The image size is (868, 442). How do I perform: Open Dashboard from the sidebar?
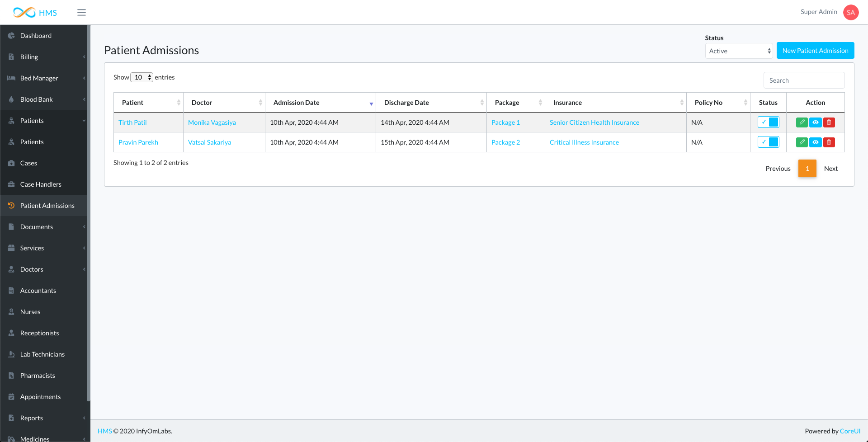point(36,36)
